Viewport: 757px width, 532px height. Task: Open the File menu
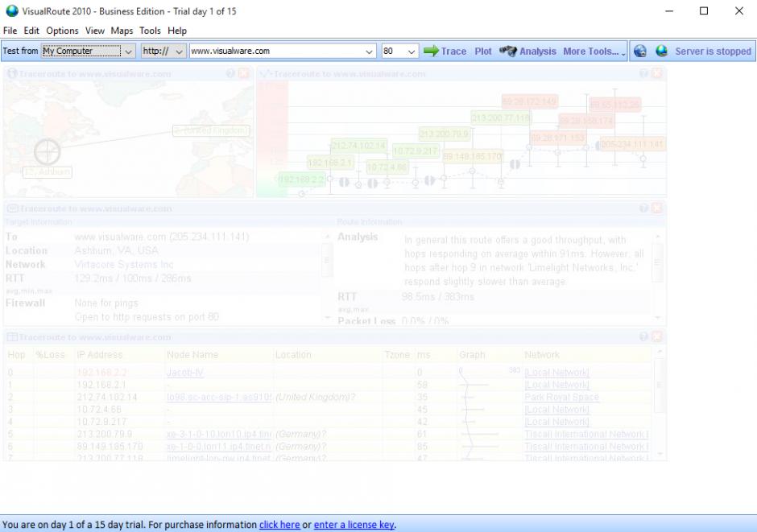[10, 31]
